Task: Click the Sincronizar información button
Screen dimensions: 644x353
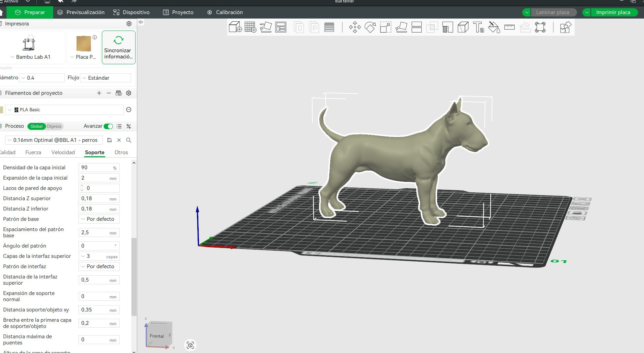Action: point(119,47)
